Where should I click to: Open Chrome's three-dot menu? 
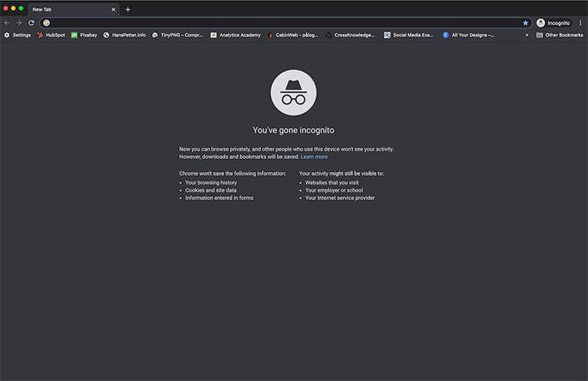click(580, 23)
